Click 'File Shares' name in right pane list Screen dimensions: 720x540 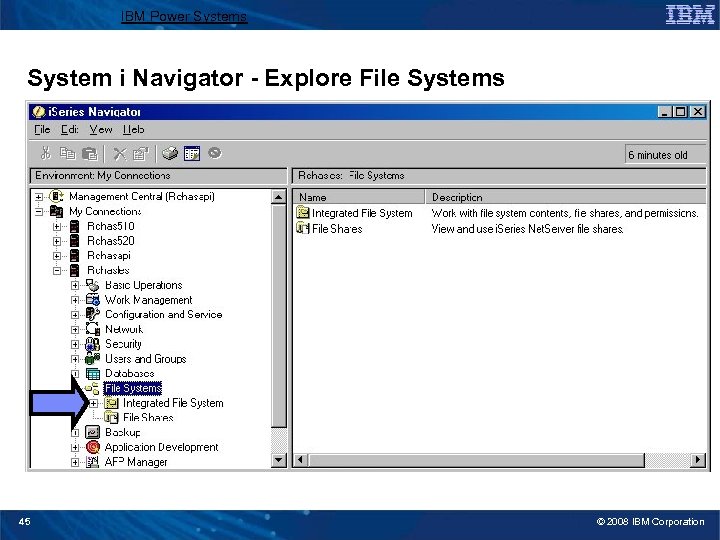pyautogui.click(x=337, y=229)
